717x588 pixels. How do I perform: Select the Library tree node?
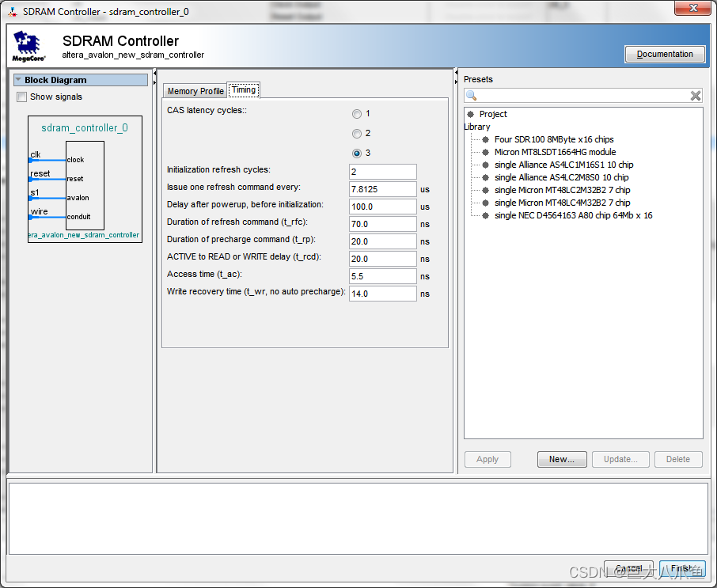(x=477, y=127)
